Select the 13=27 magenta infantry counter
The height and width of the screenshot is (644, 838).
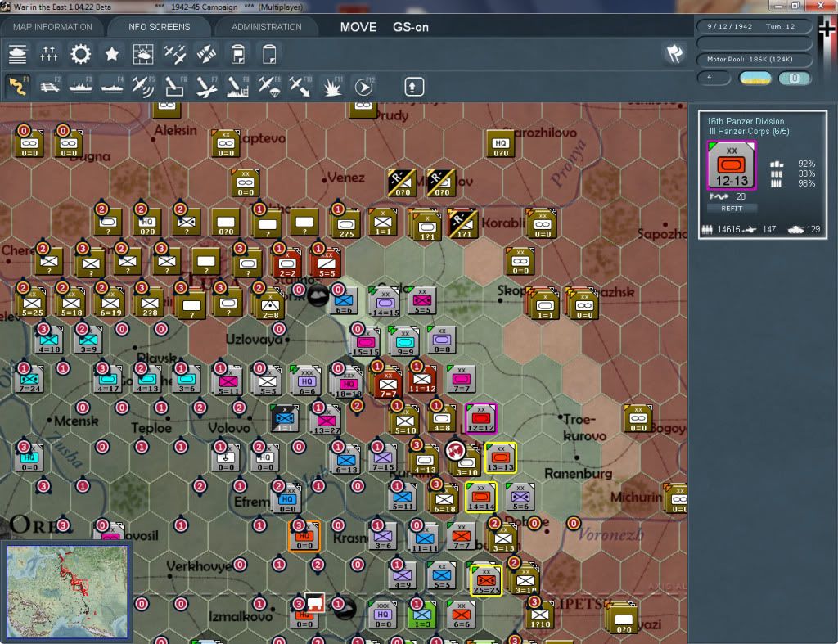tap(327, 421)
